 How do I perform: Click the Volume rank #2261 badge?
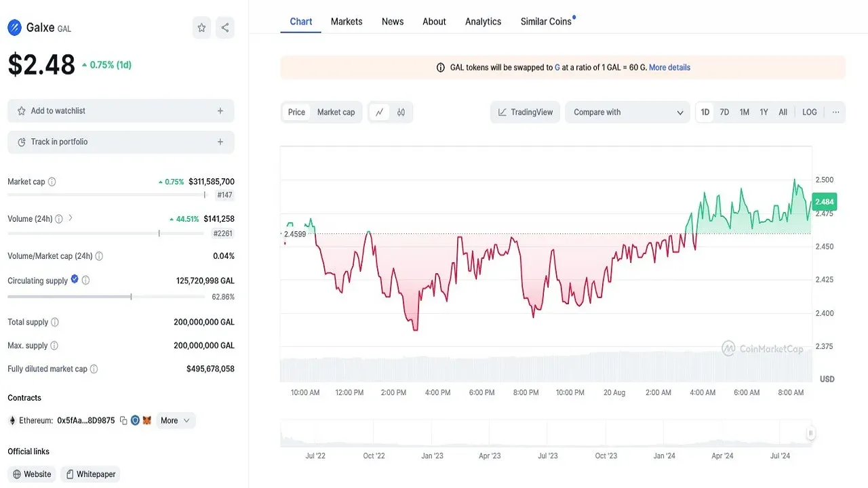[x=223, y=233]
